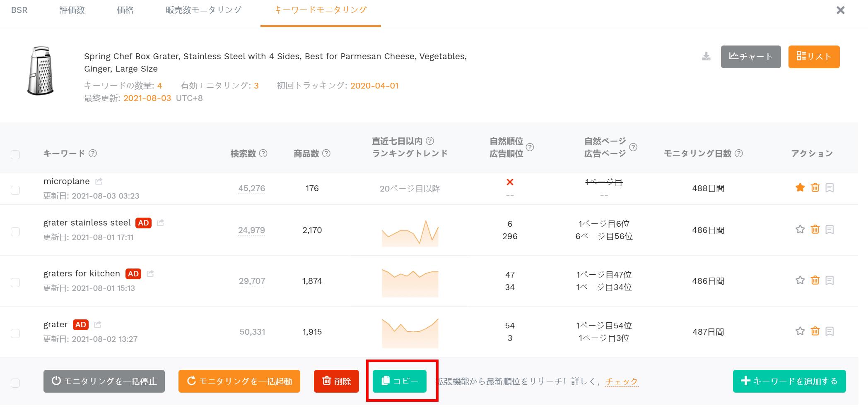Open the 価格 tab

[125, 10]
